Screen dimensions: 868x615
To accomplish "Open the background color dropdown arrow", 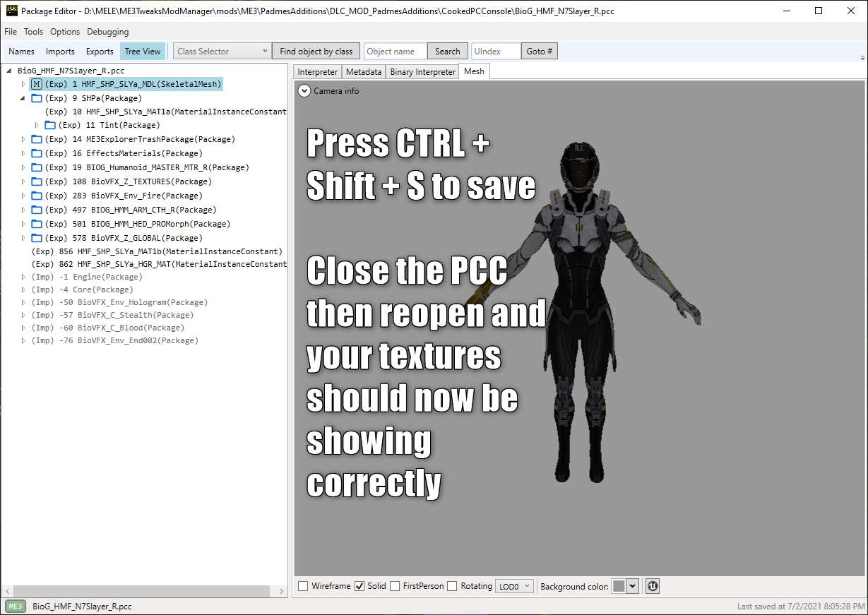I will (x=632, y=586).
